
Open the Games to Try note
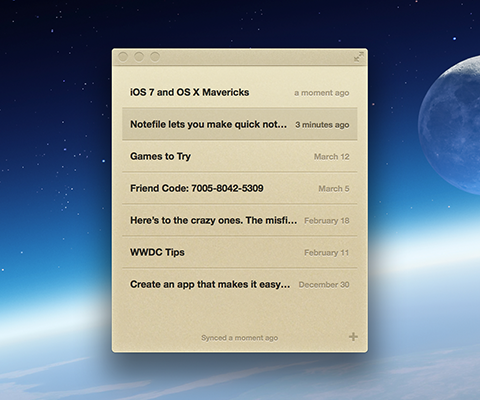(240, 156)
